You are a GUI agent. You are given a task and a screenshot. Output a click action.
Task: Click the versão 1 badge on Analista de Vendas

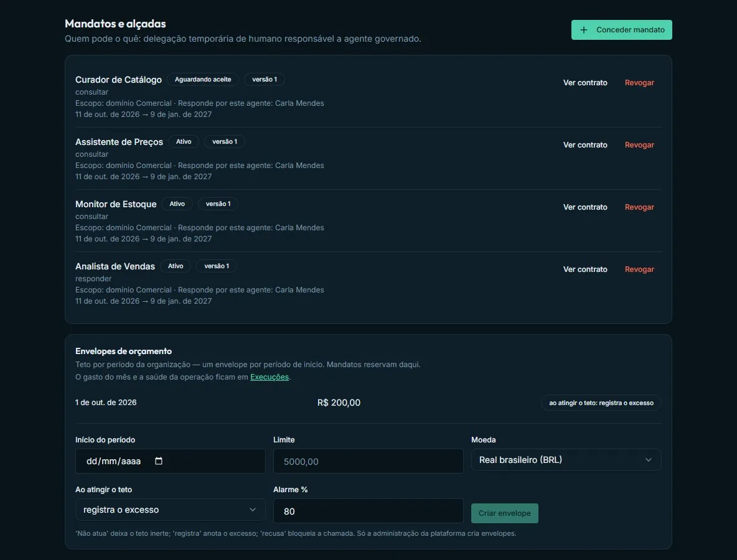coord(217,266)
